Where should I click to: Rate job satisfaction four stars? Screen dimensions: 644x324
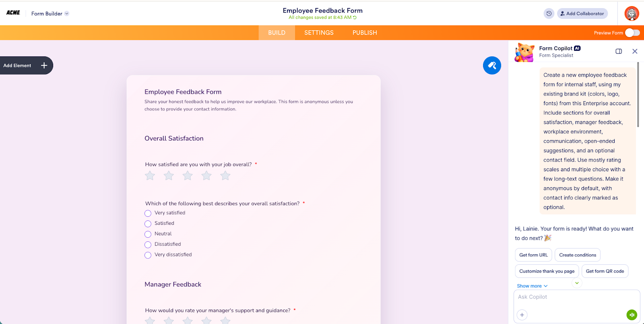coord(206,176)
